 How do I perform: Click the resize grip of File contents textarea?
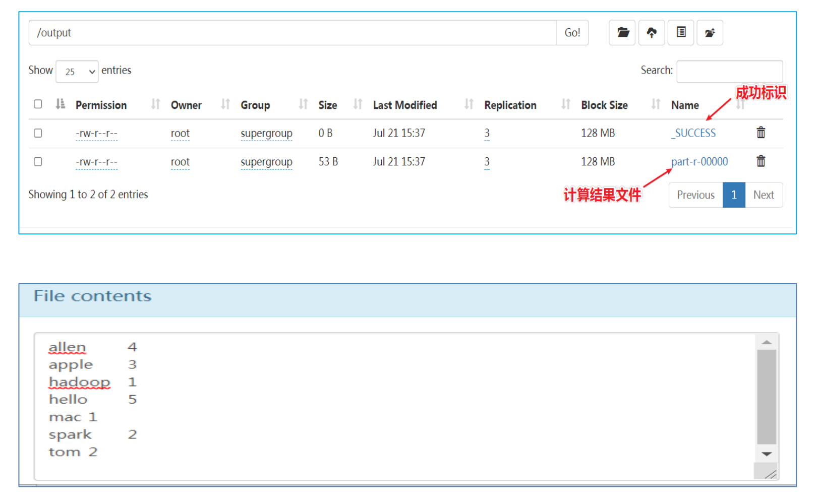coord(770,474)
